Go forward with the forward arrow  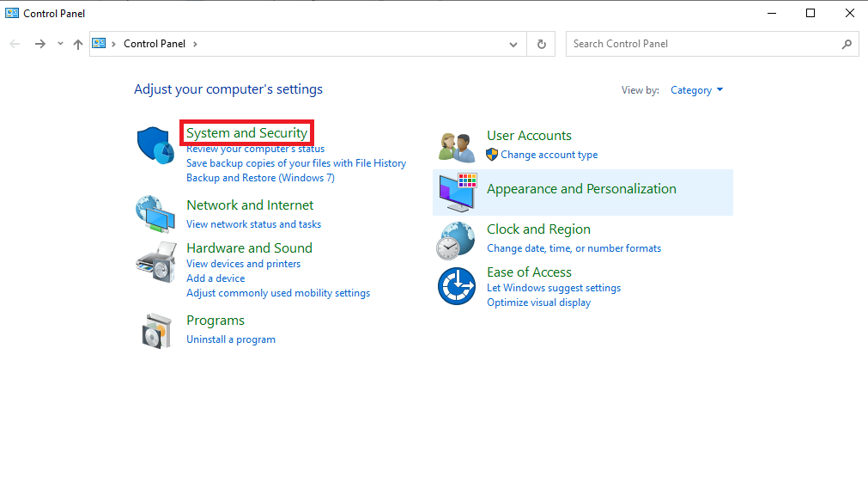[x=39, y=44]
